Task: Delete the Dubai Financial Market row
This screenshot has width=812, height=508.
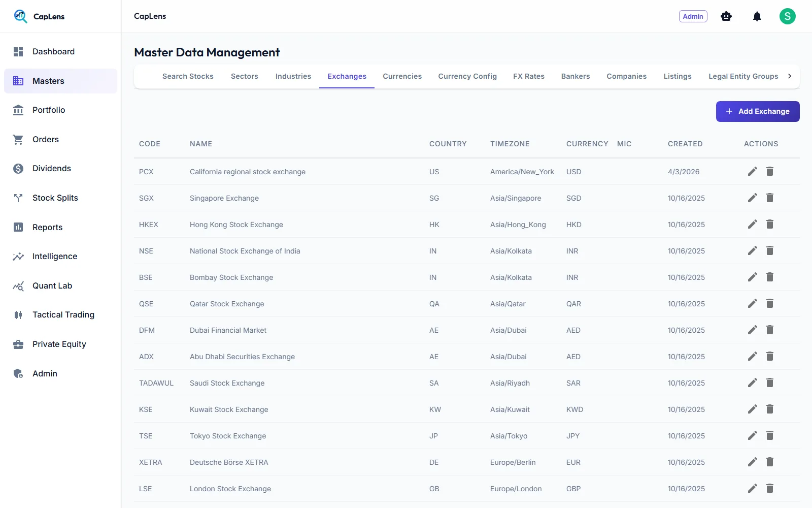Action: pos(770,330)
